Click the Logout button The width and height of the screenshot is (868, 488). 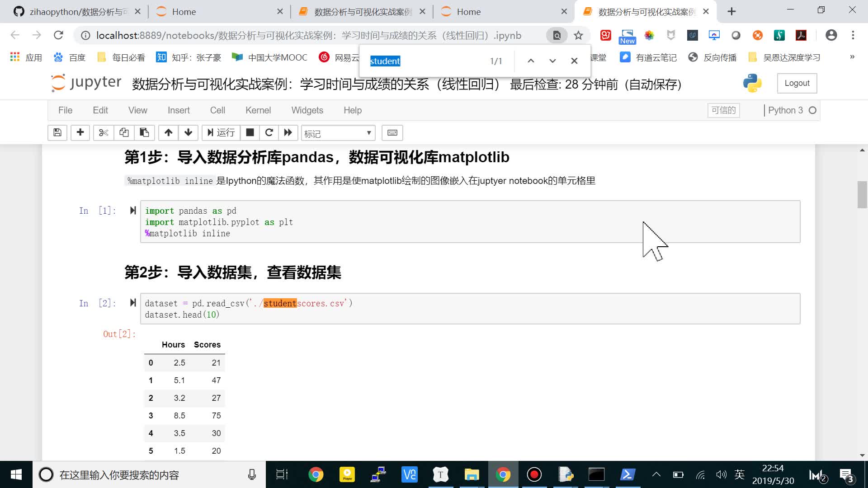[x=797, y=83]
